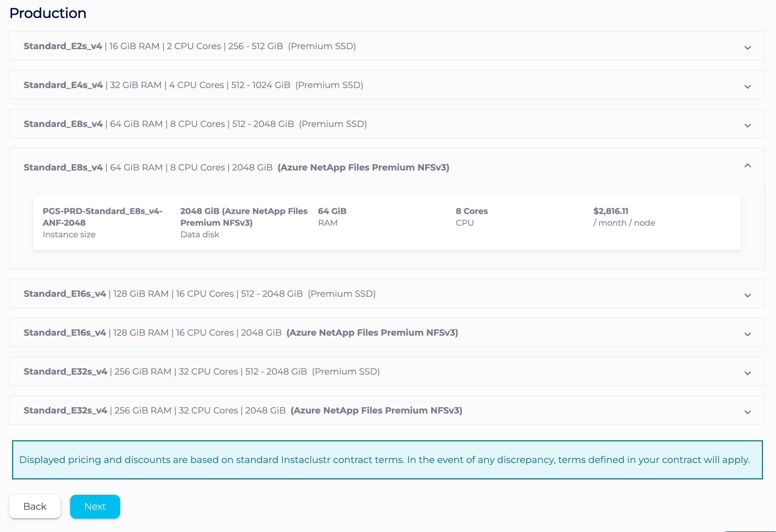Click the Back button

click(x=35, y=506)
